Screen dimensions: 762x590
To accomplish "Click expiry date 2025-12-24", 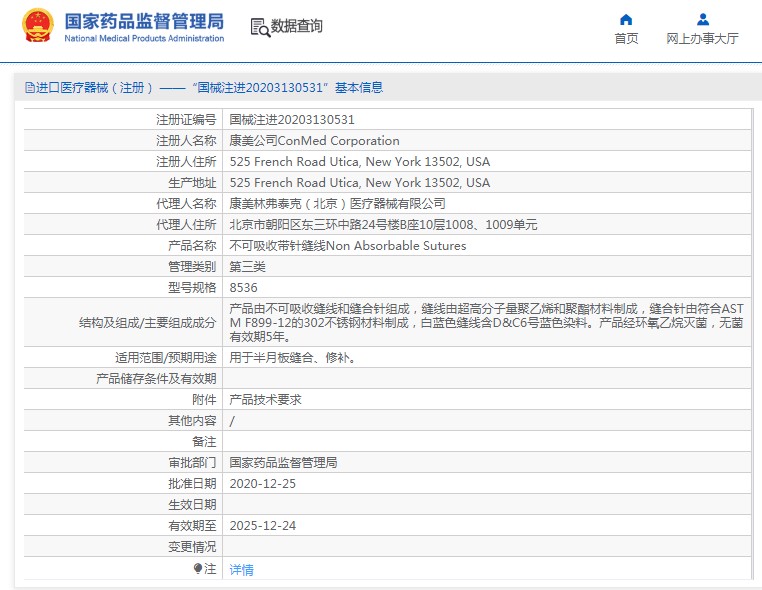I will 262,525.
